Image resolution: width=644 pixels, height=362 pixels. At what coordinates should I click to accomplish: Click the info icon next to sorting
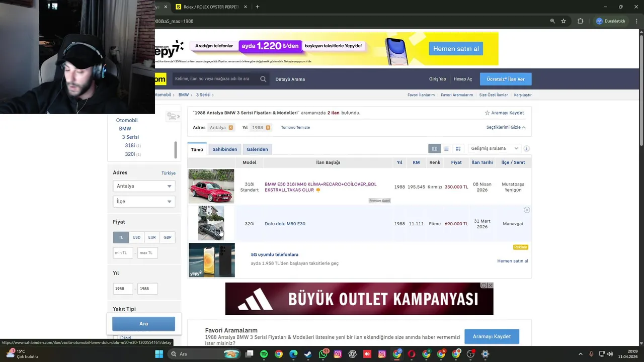[x=526, y=149]
